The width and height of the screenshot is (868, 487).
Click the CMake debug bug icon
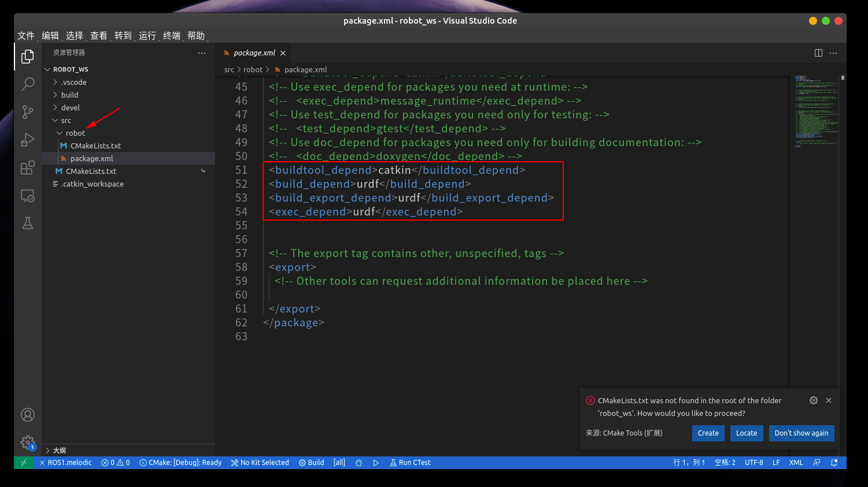[x=359, y=463]
